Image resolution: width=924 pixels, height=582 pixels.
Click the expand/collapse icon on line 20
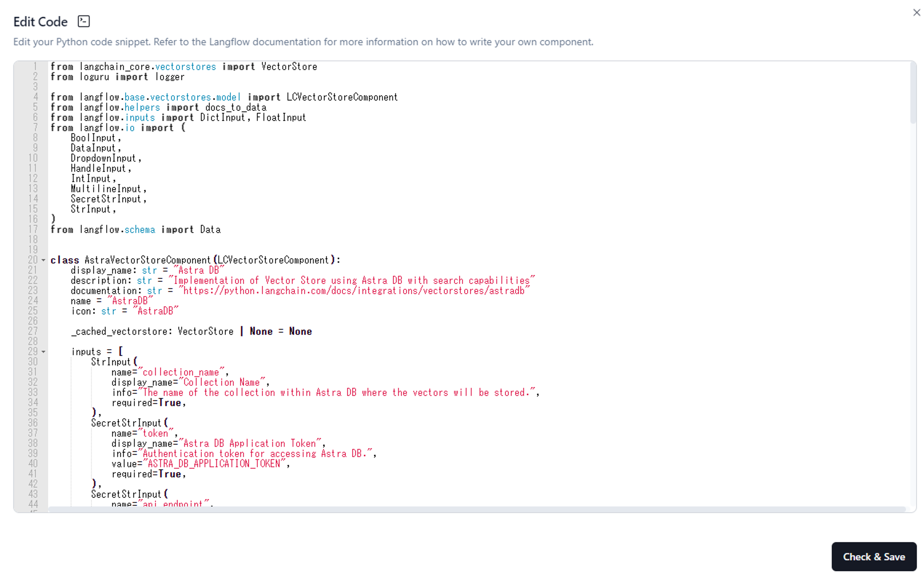(x=42, y=260)
